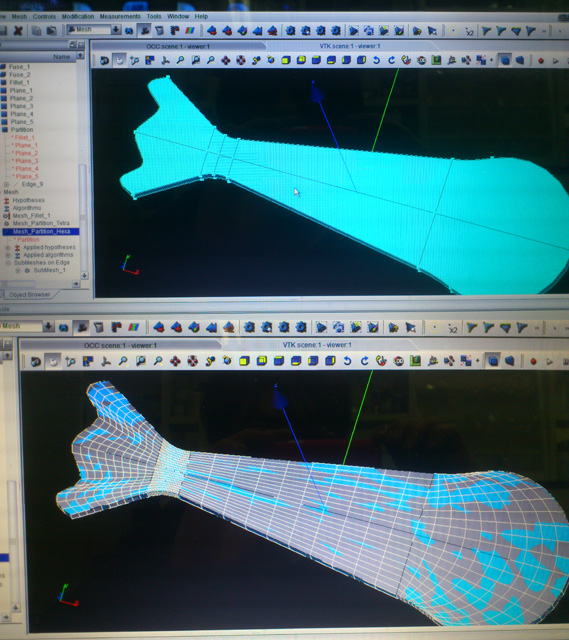Screen dimensions: 569x640
Task: Click the Copy icon in top main toolbar
Action: click(36, 31)
